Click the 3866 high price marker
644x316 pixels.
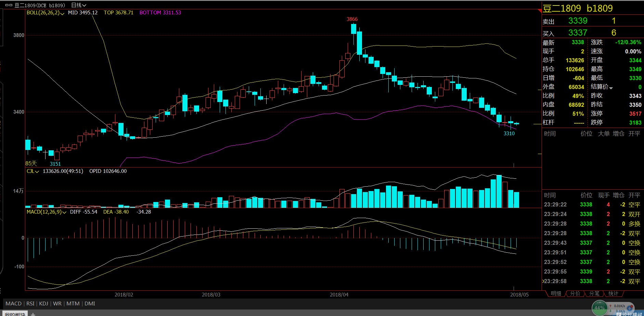[352, 19]
